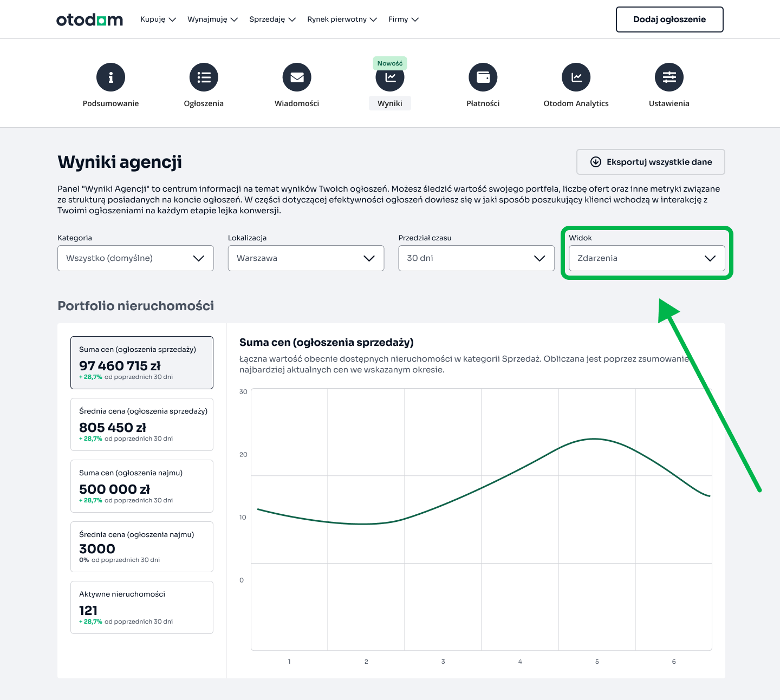The image size is (780, 700).
Task: Expand the Kategoria dropdown
Action: pos(135,258)
